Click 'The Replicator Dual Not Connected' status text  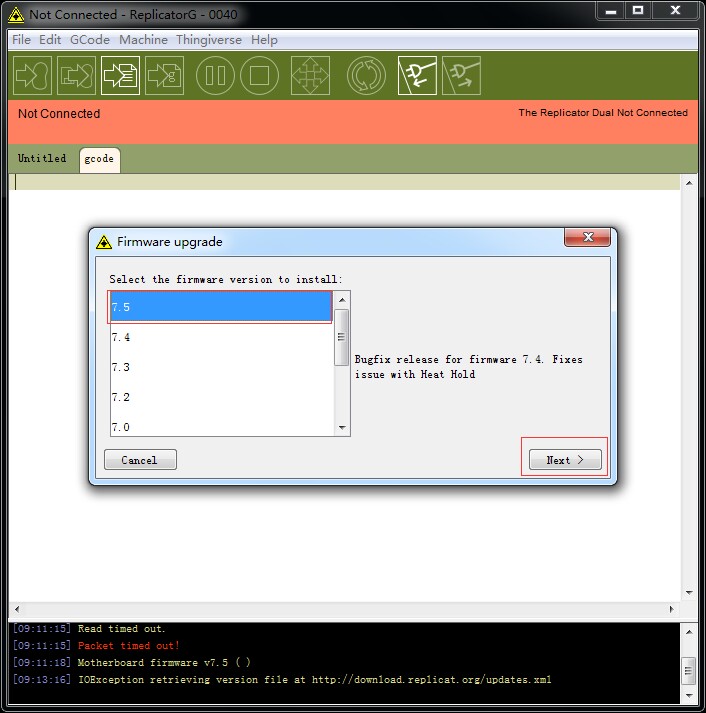603,113
